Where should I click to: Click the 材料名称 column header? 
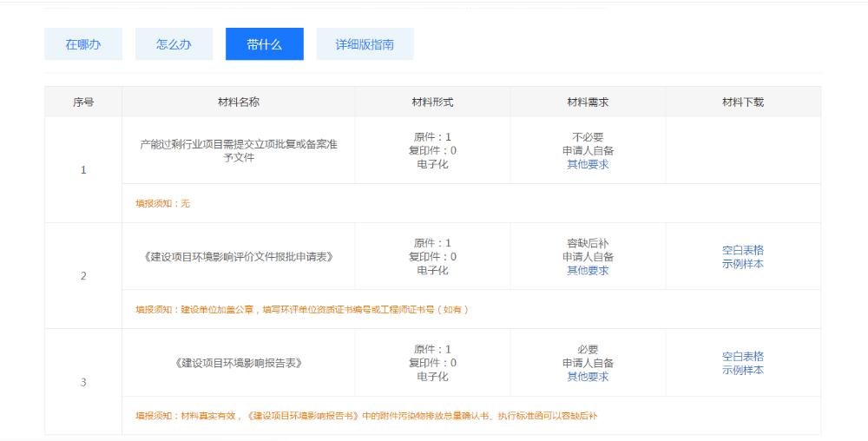(238, 102)
